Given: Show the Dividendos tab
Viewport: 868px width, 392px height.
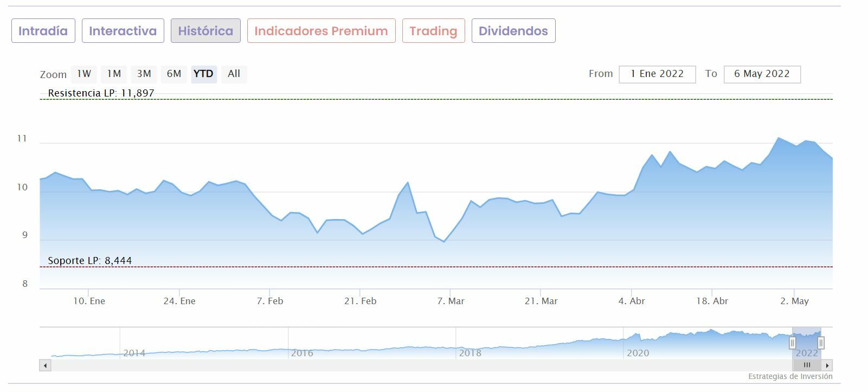Looking at the screenshot, I should click(x=513, y=31).
